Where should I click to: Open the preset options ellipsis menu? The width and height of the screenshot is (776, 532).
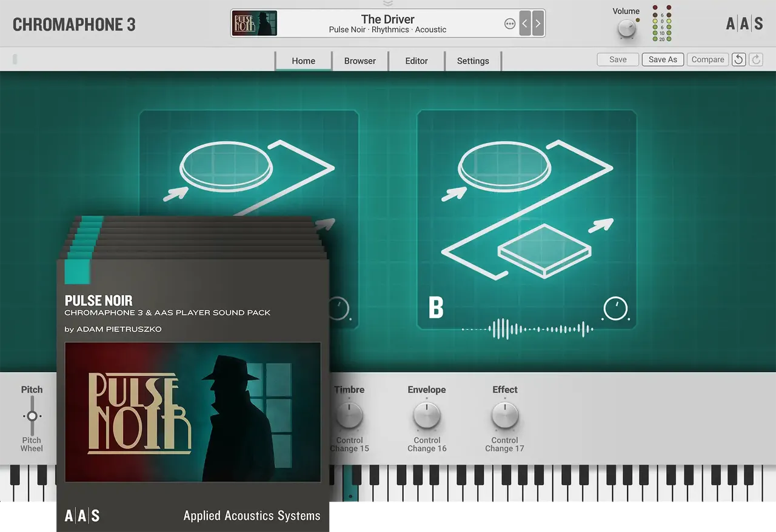pyautogui.click(x=510, y=24)
